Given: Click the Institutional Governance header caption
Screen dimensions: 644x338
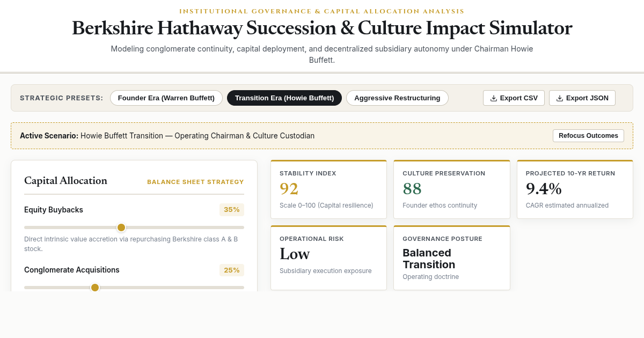Looking at the screenshot, I should tap(322, 11).
